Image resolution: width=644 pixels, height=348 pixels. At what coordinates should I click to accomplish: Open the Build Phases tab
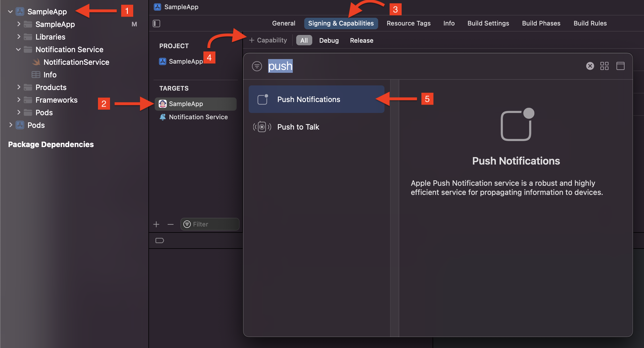point(540,23)
